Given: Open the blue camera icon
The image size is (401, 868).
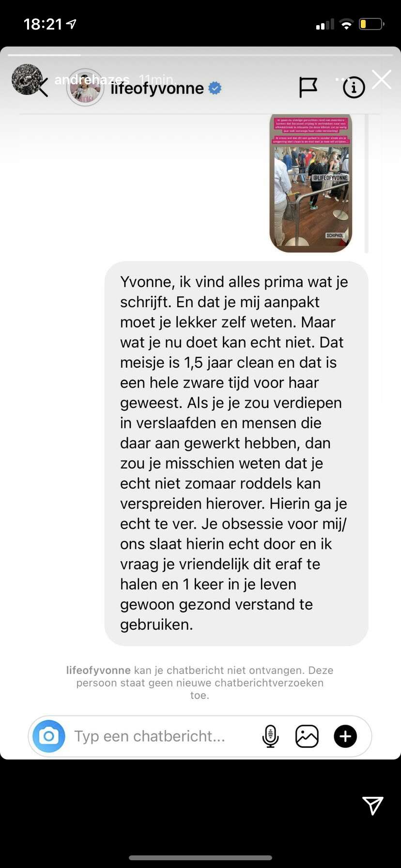Looking at the screenshot, I should pyautogui.click(x=48, y=736).
